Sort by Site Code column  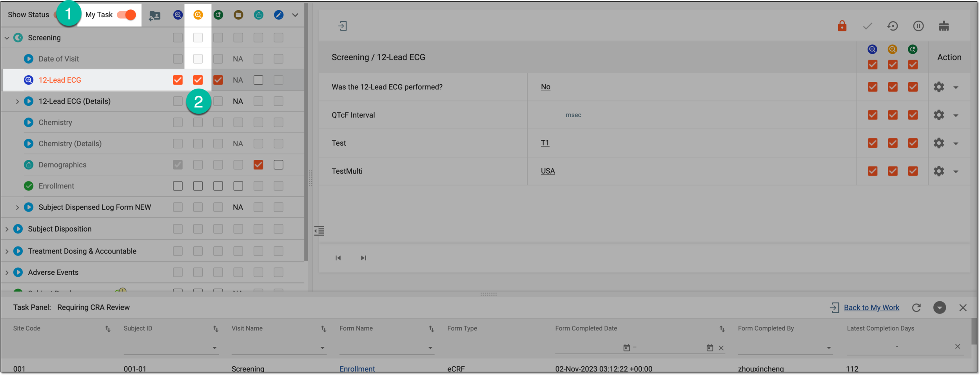(108, 329)
